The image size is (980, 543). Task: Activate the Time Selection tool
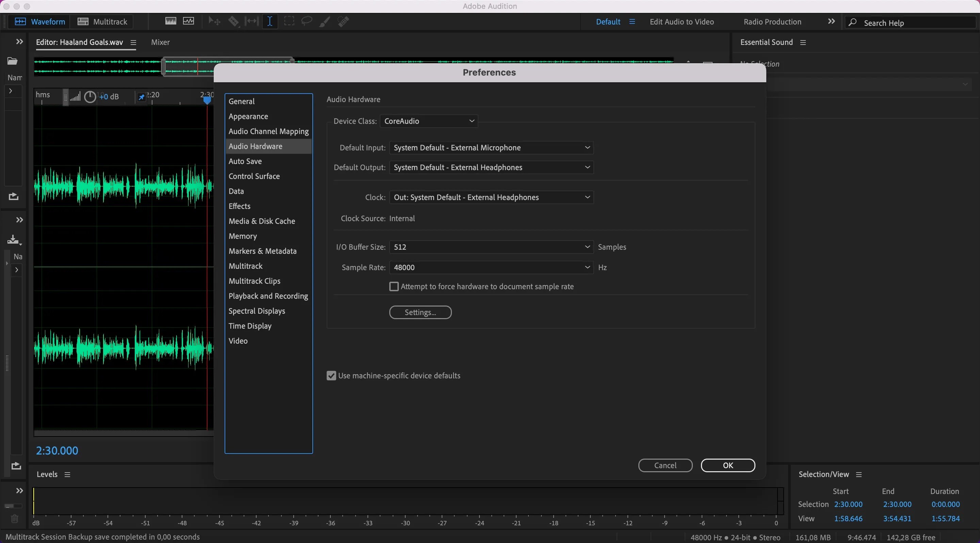pyautogui.click(x=270, y=21)
